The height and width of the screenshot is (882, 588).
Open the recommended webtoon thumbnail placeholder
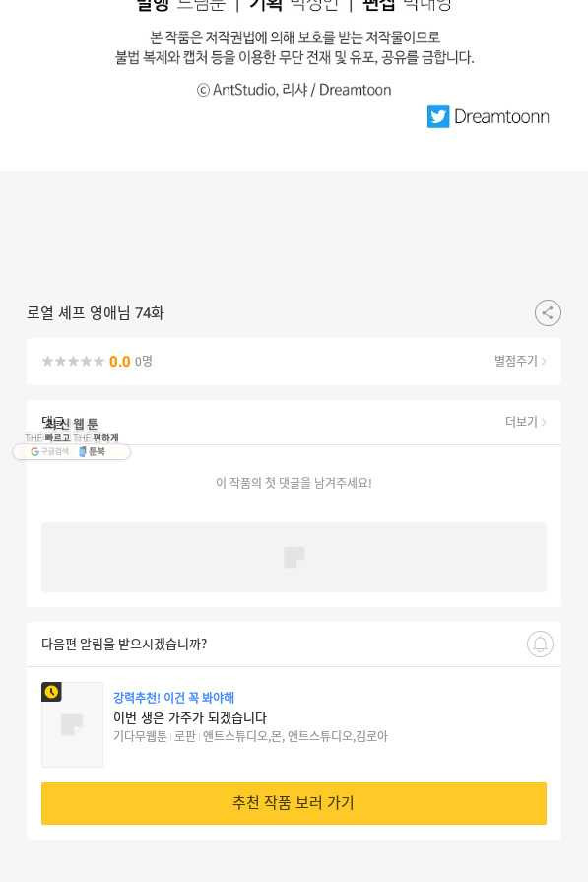click(73, 724)
